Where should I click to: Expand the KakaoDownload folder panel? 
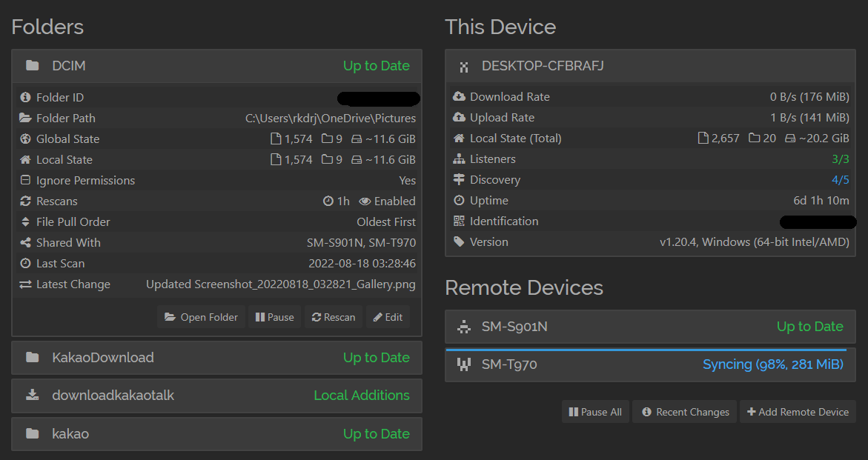(216, 357)
